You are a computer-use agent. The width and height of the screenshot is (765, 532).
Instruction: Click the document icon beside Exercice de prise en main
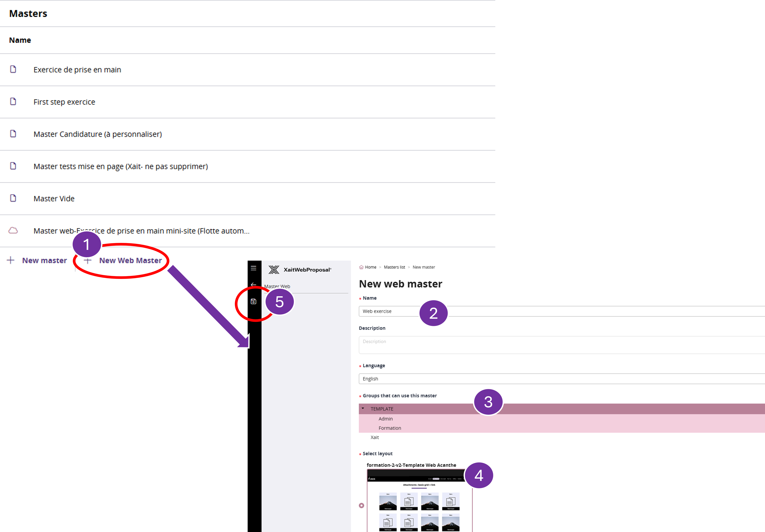(x=13, y=69)
